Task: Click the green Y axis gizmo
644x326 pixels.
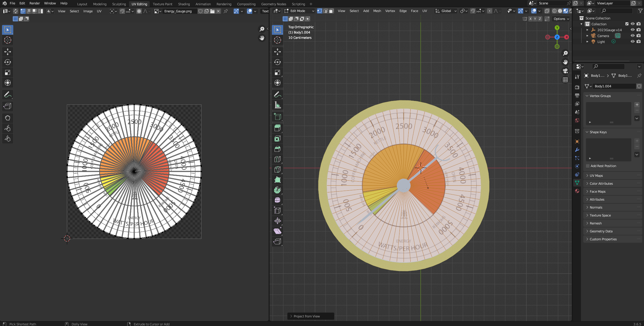Action: coord(557,28)
